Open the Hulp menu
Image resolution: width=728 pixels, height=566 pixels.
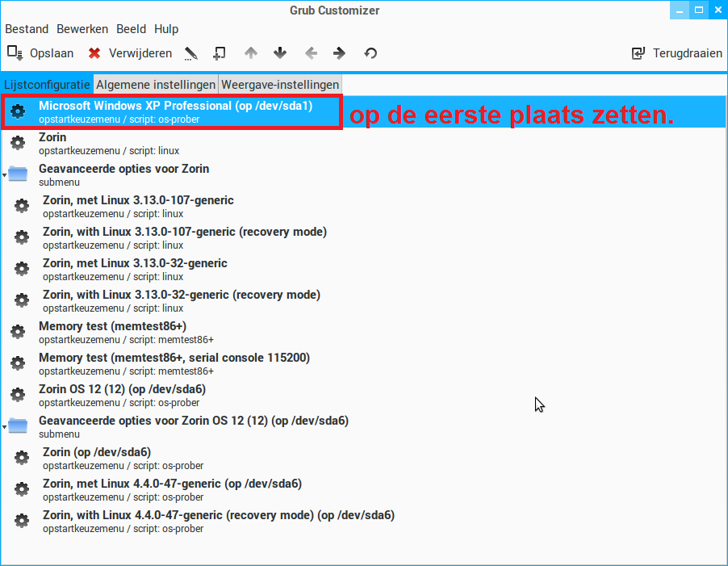[x=166, y=29]
